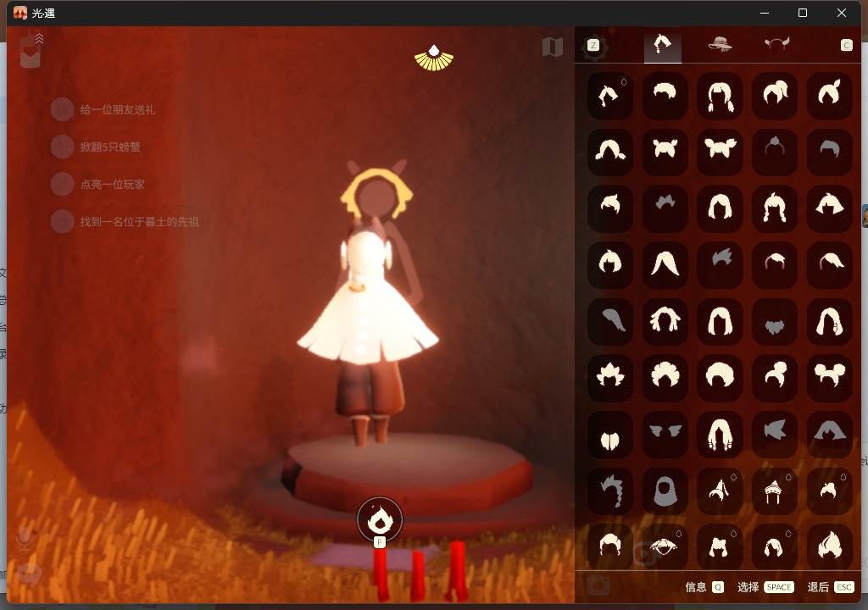Maximize the 光遇 window

(803, 13)
